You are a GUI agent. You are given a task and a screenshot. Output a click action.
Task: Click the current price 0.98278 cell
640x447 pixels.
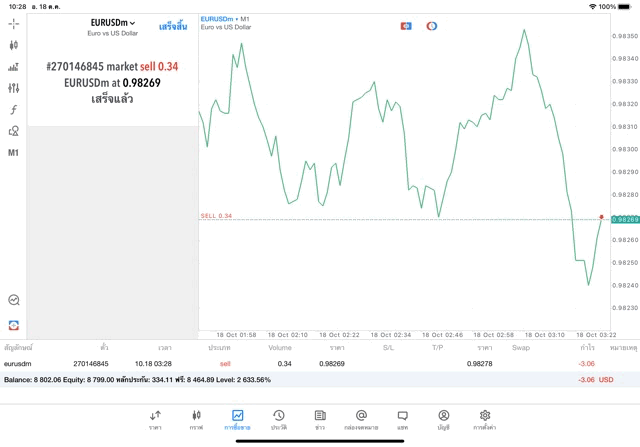[480, 364]
